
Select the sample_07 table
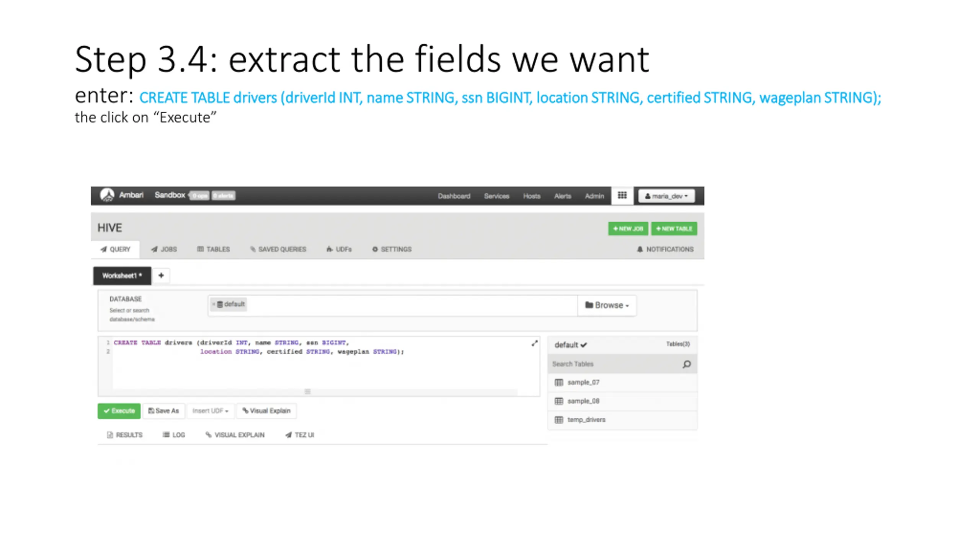coord(622,382)
